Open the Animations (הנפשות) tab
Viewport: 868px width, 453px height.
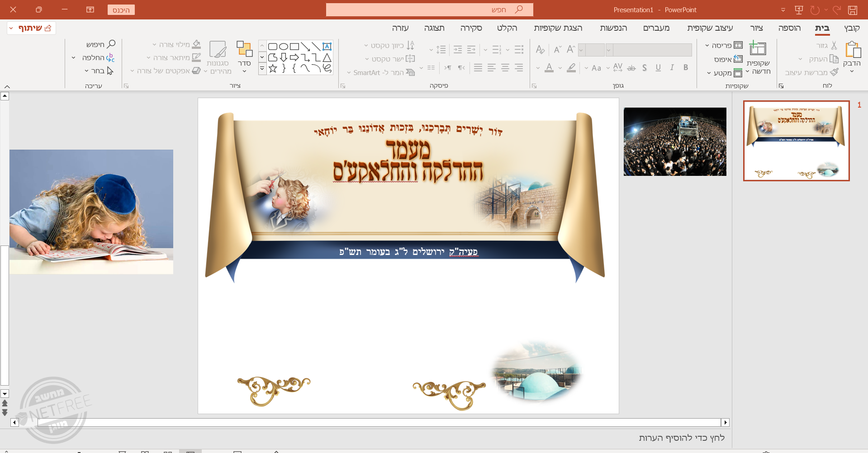tap(613, 28)
